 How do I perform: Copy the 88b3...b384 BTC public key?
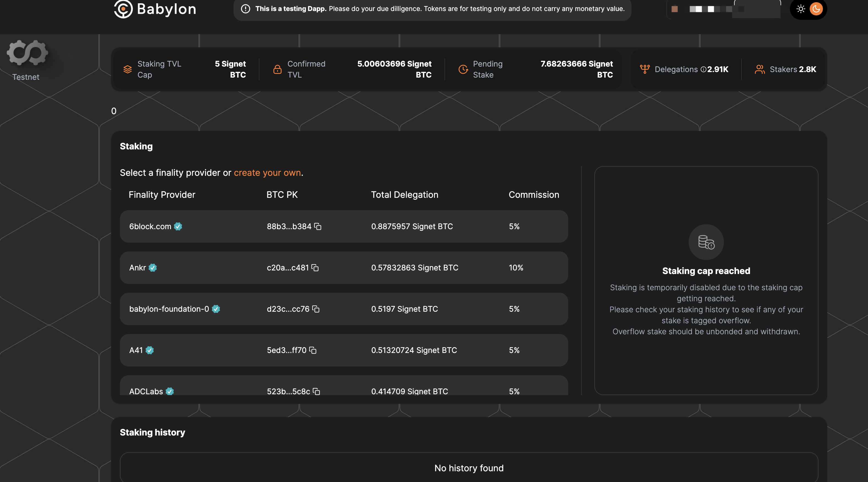[318, 226]
